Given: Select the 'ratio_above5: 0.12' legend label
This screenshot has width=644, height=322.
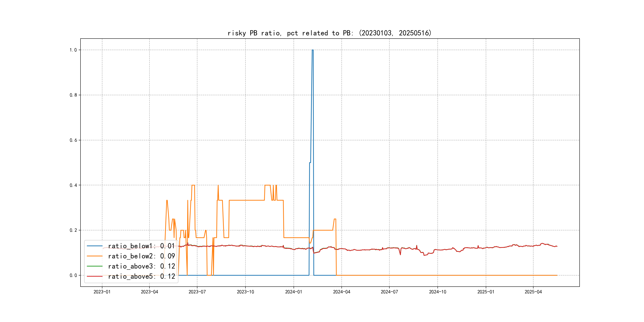Looking at the screenshot, I should tap(141, 276).
